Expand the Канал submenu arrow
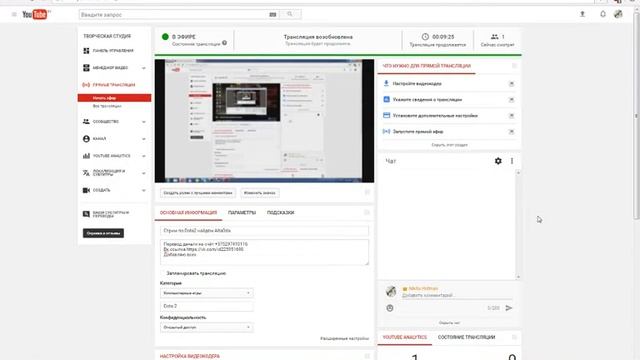 pos(144,139)
